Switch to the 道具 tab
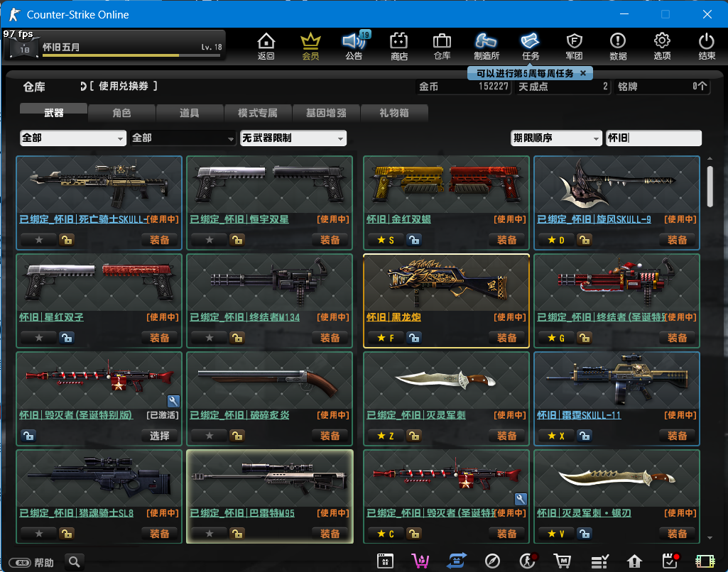The width and height of the screenshot is (728, 572). [190, 113]
